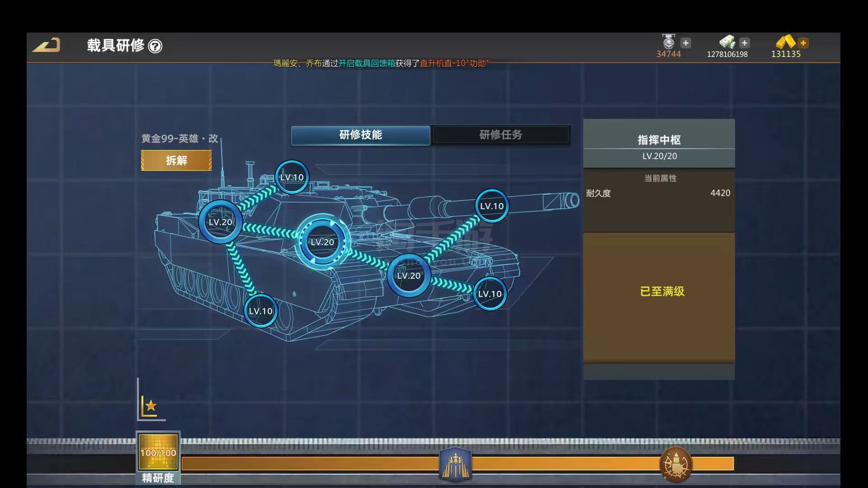Add more gold bars with plus icon
Image resolution: width=868 pixels, height=488 pixels.
pos(803,43)
